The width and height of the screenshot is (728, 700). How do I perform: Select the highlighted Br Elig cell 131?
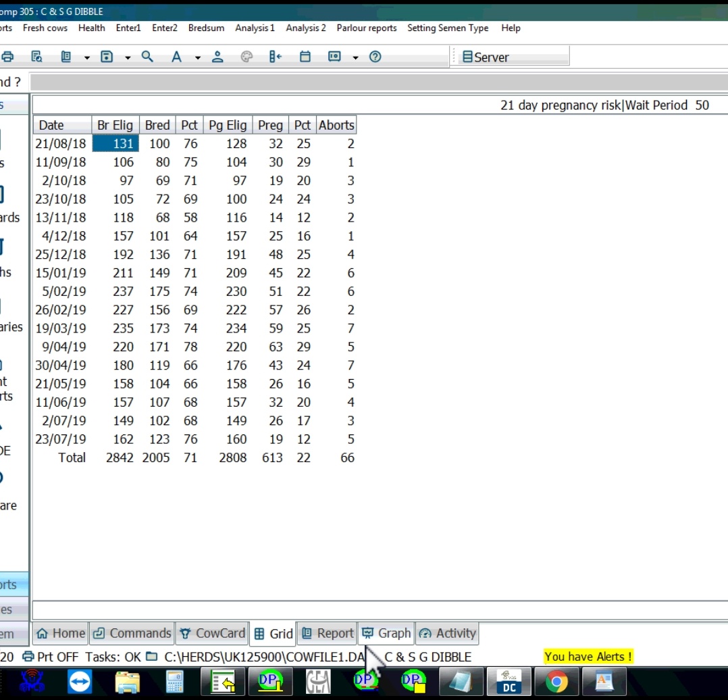[115, 143]
